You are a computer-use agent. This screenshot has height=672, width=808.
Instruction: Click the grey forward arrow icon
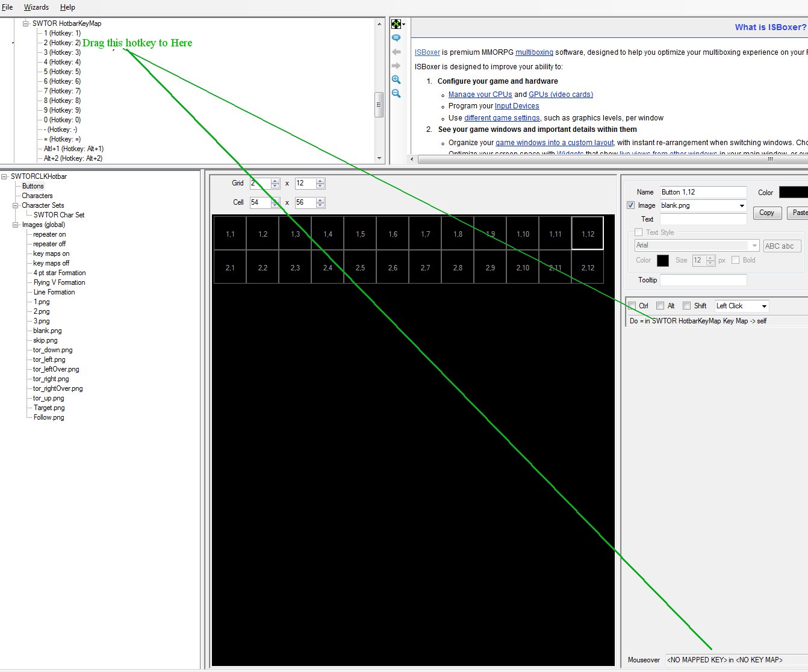pyautogui.click(x=396, y=66)
